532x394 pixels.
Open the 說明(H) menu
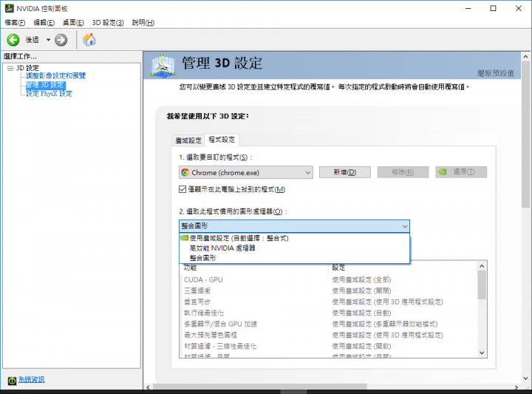click(143, 23)
